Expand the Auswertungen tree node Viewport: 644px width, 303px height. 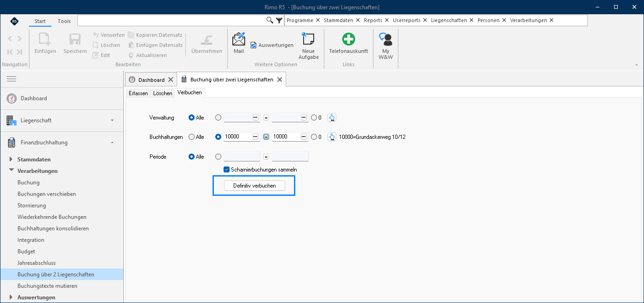11,297
